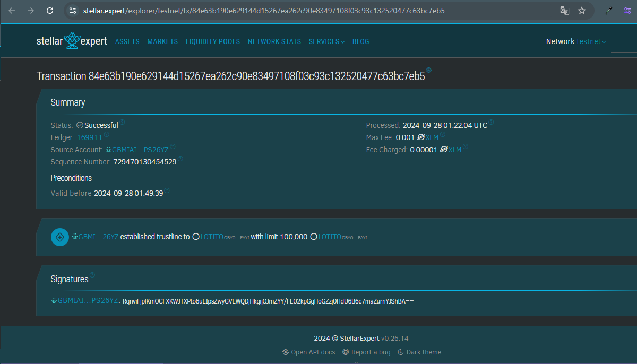The width and height of the screenshot is (637, 364).
Task: Open the eyedropper extension icon
Action: pos(609,11)
